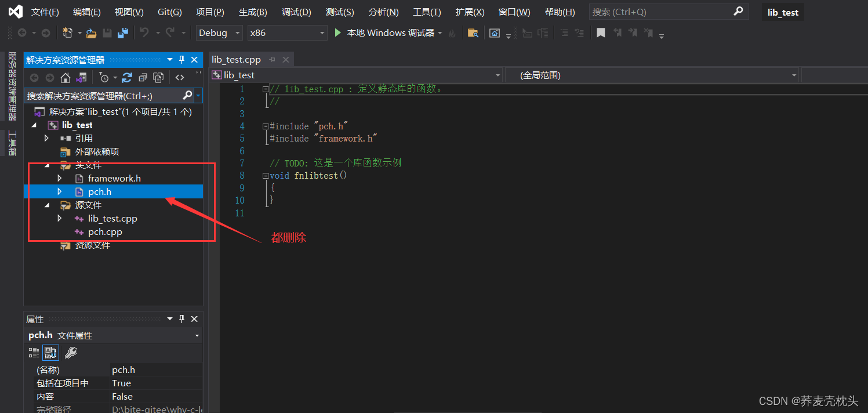Click the Home icon in Solution Explorer

[x=66, y=77]
